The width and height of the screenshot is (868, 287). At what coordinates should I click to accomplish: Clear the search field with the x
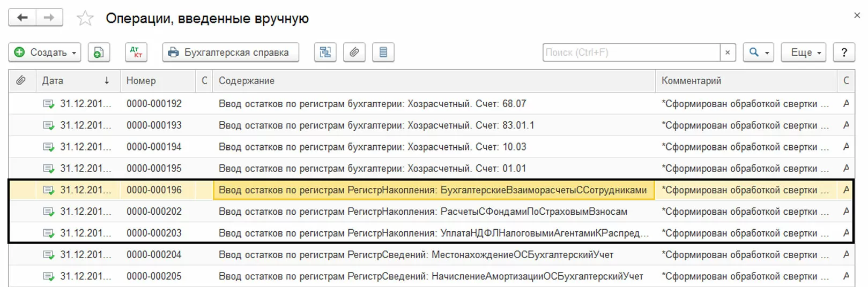[x=728, y=52]
